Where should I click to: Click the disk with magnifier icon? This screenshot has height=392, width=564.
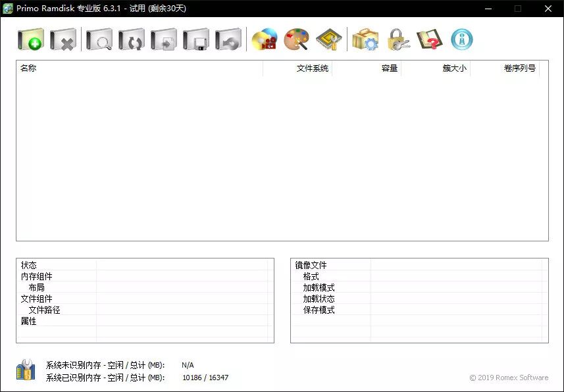(x=99, y=39)
